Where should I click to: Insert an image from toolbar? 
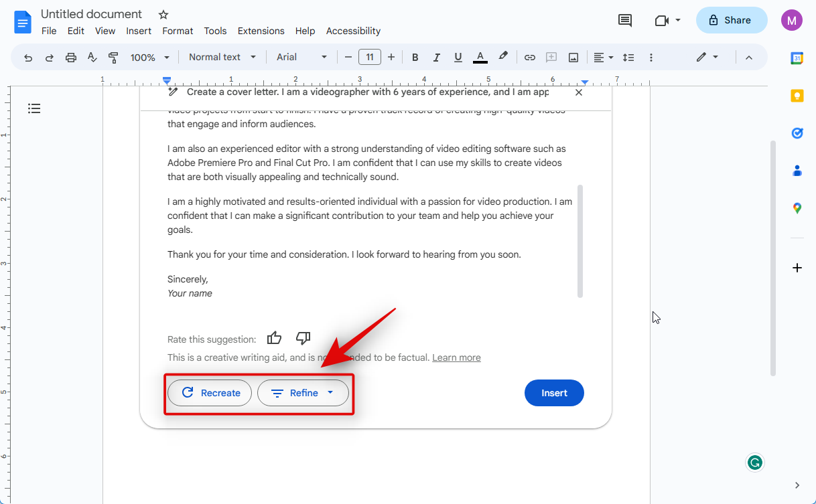coord(573,58)
